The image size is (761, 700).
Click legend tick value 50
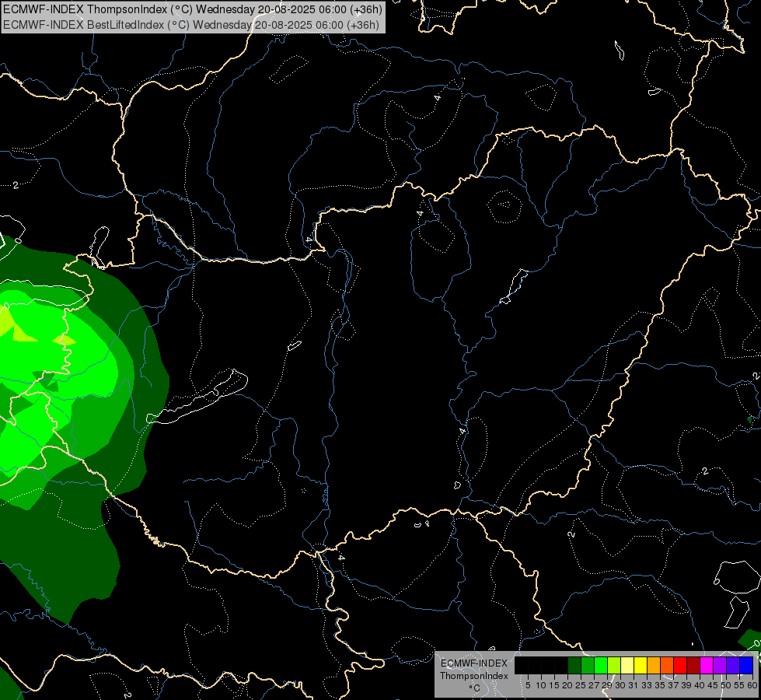pos(725,685)
